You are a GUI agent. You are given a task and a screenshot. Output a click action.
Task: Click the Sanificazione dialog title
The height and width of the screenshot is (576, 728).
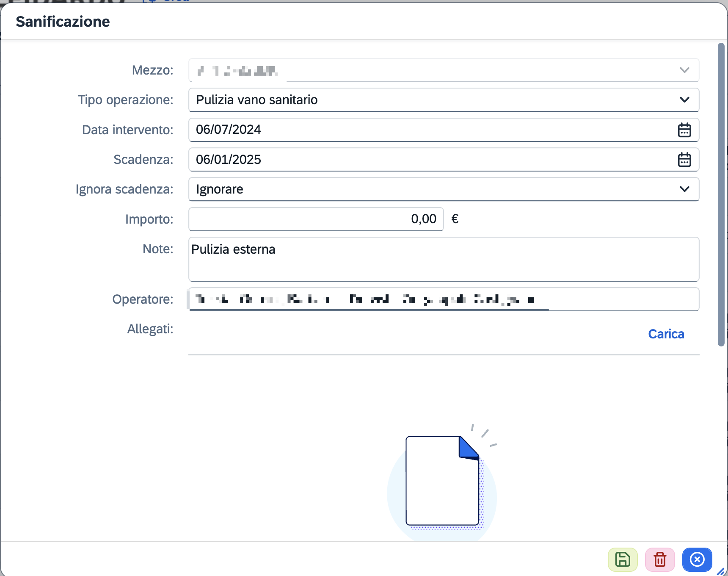(x=63, y=22)
